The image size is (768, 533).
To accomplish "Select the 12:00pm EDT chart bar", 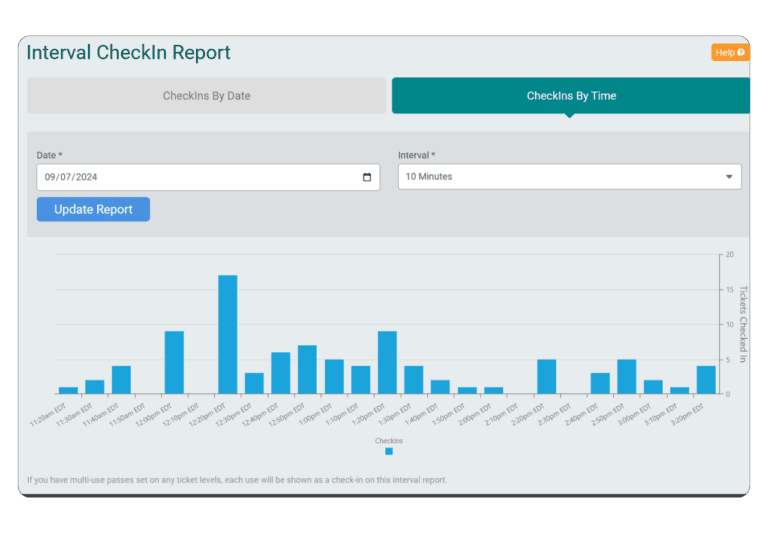I will [174, 362].
